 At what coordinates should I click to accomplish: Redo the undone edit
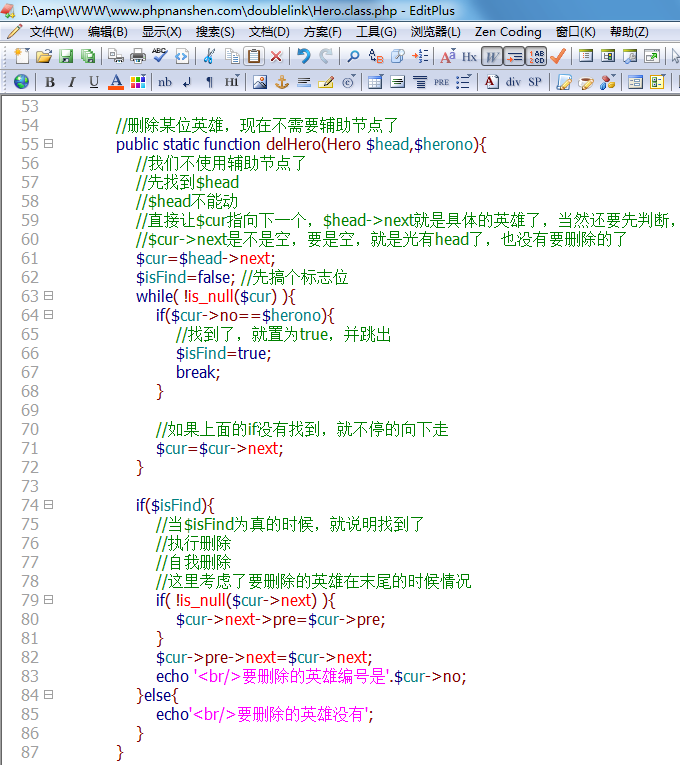(x=326, y=57)
